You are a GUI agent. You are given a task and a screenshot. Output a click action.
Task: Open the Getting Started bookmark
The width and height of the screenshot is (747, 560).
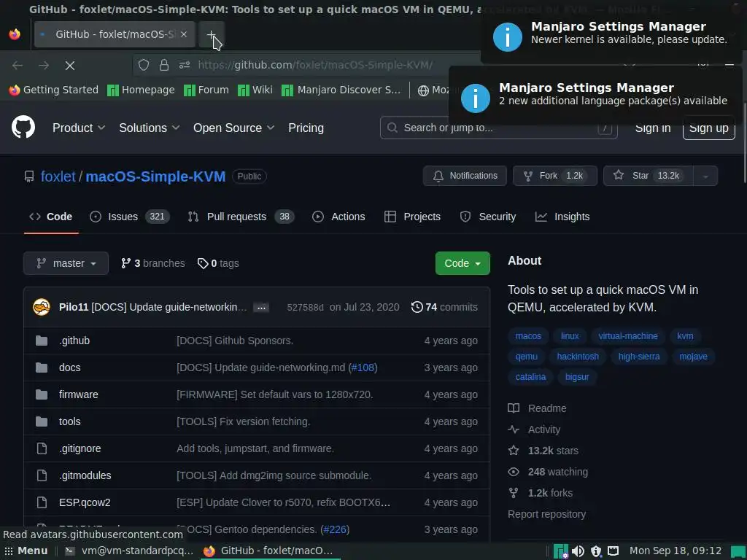53,90
